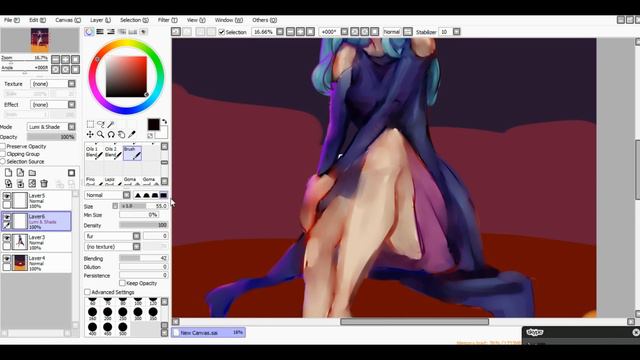Select Layer3 in the layers list

pos(36,242)
